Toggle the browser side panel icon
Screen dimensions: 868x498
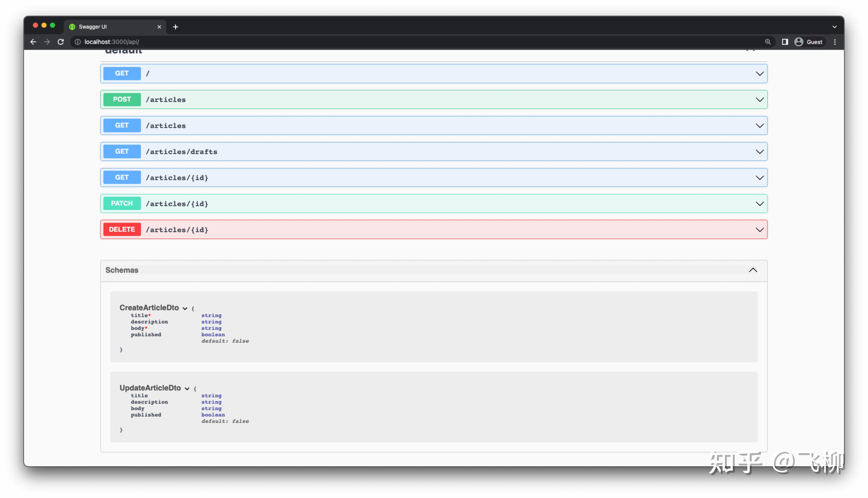[785, 42]
